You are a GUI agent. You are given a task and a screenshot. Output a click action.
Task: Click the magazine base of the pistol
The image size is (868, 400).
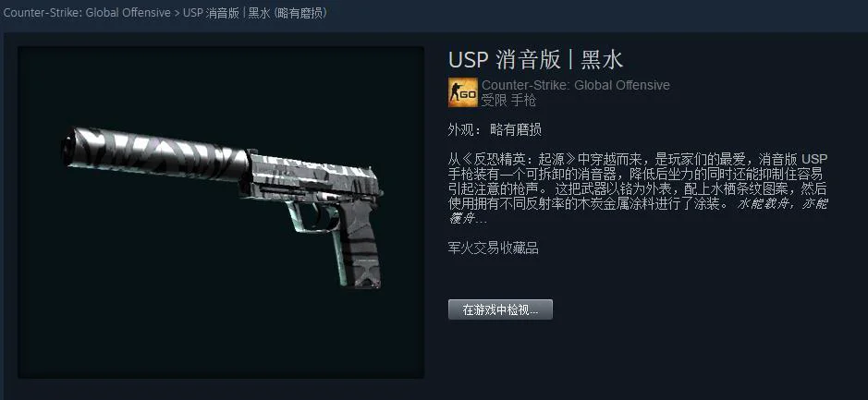click(365, 275)
